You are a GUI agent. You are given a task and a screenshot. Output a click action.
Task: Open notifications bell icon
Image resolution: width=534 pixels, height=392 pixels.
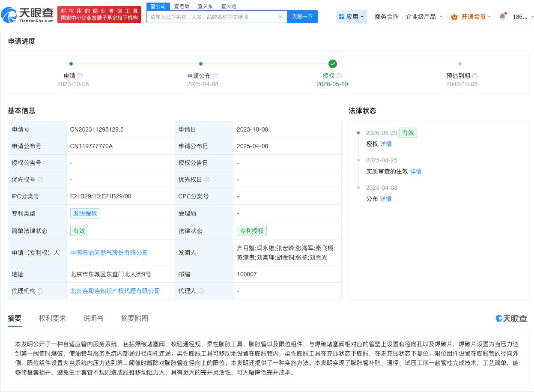tap(502, 16)
